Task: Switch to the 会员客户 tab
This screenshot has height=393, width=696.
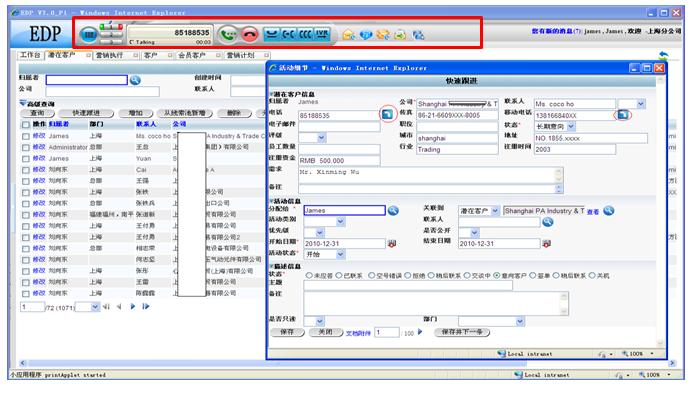Action: pos(192,55)
